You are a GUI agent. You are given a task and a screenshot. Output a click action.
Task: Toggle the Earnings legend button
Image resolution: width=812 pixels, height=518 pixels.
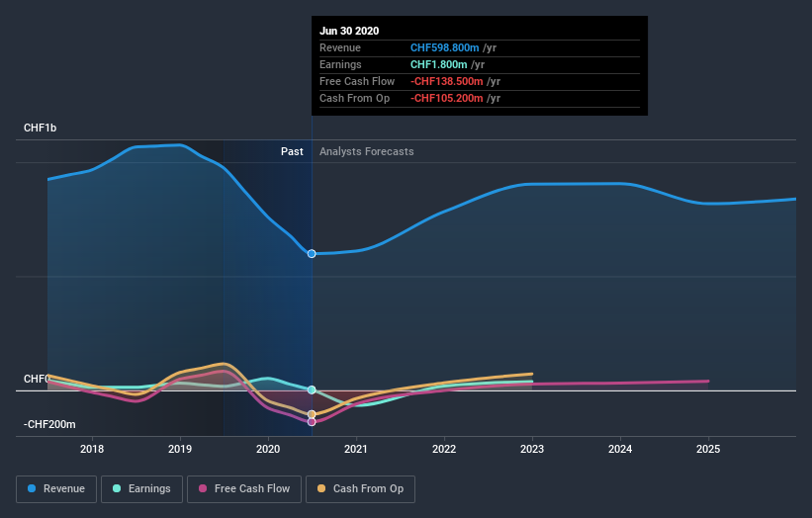(x=141, y=489)
